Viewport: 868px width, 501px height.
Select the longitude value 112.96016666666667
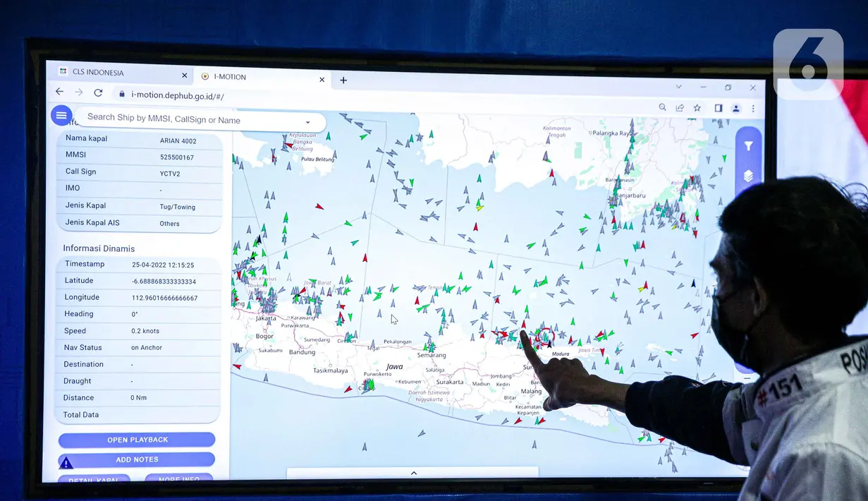coord(164,298)
